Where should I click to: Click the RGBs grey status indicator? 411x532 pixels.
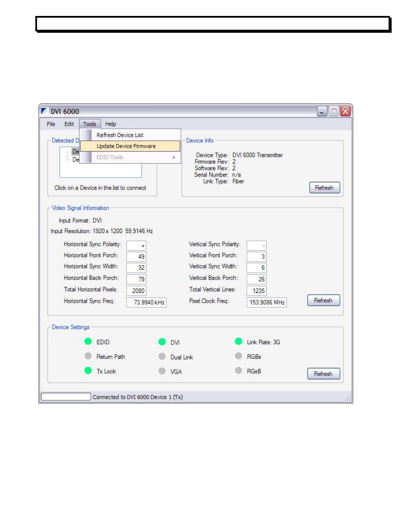click(x=239, y=356)
